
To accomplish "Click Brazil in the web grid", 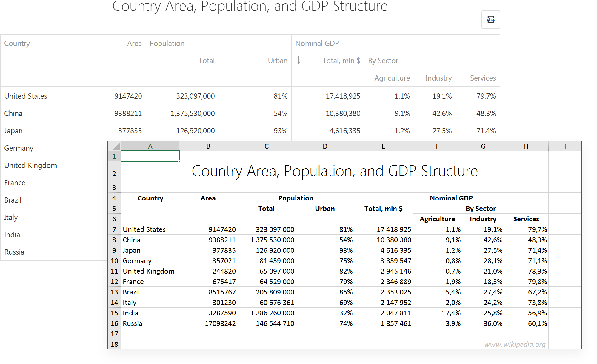I will tap(13, 200).
